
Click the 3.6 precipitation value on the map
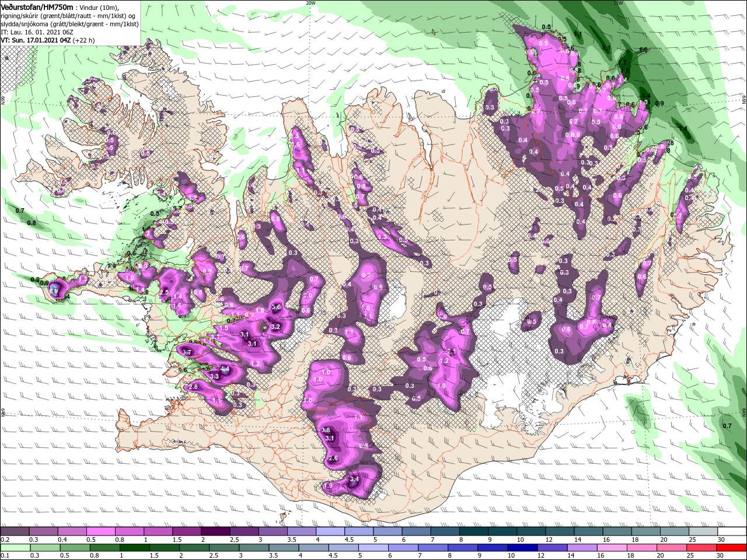click(x=277, y=307)
